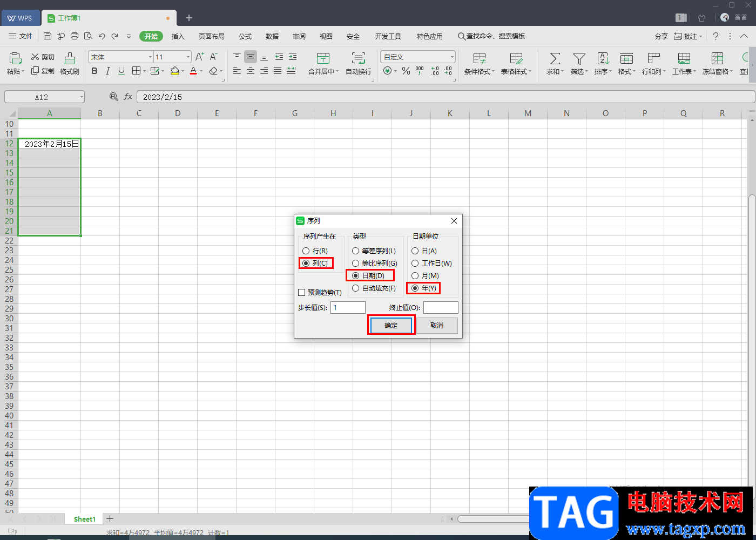Close the 序列 dialog
The image size is (756, 540).
454,221
